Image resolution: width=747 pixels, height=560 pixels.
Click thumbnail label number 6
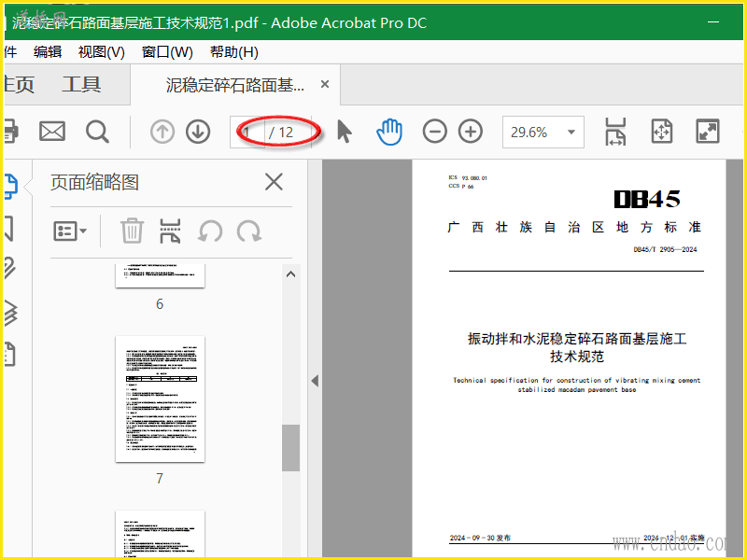tap(160, 304)
